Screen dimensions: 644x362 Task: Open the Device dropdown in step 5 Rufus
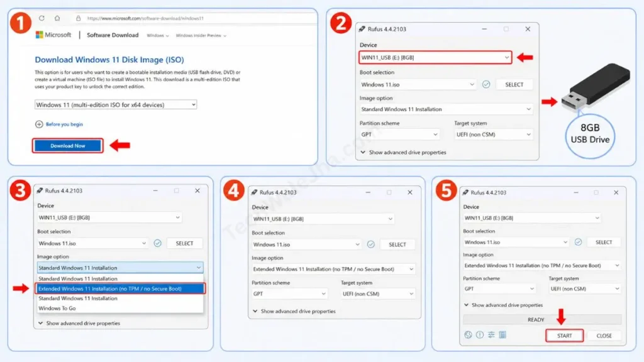pos(532,218)
